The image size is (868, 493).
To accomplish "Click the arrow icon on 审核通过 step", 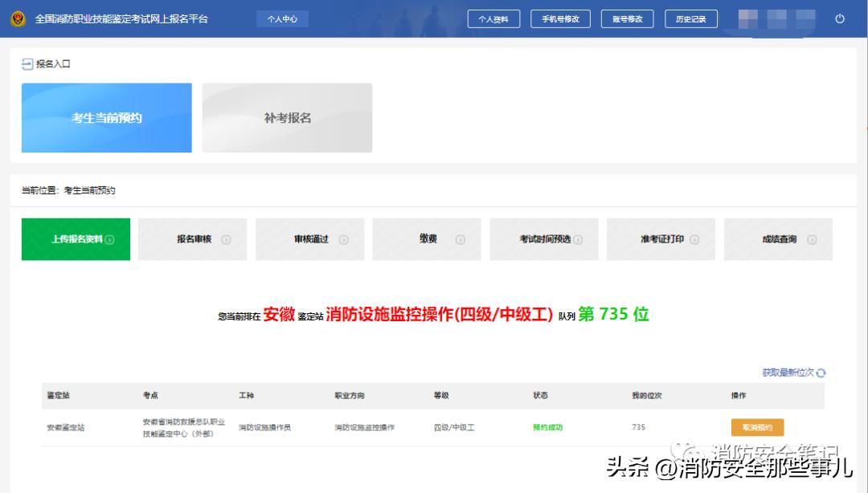I will click(x=345, y=238).
